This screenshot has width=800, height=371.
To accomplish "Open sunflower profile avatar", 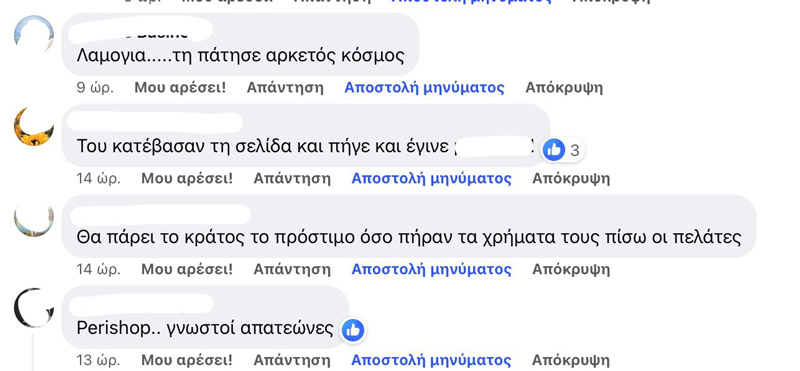I will click(34, 126).
